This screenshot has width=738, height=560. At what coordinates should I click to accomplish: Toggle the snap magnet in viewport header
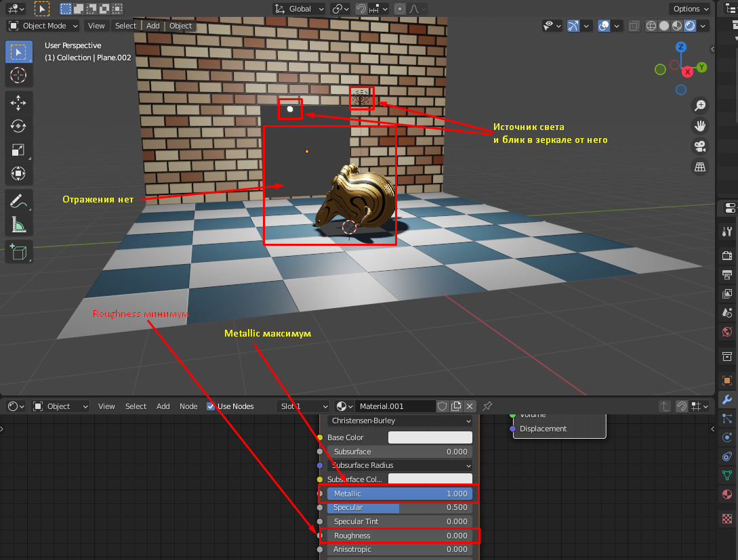(361, 9)
